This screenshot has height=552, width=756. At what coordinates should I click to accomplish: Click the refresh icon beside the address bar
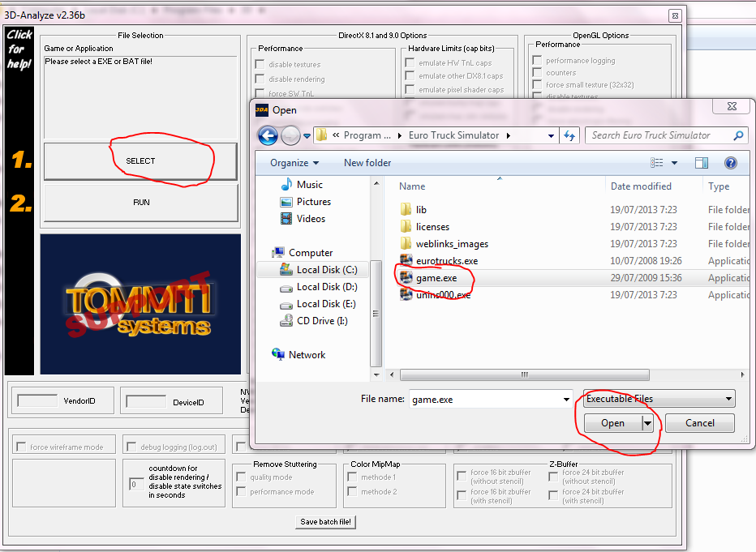pos(569,136)
